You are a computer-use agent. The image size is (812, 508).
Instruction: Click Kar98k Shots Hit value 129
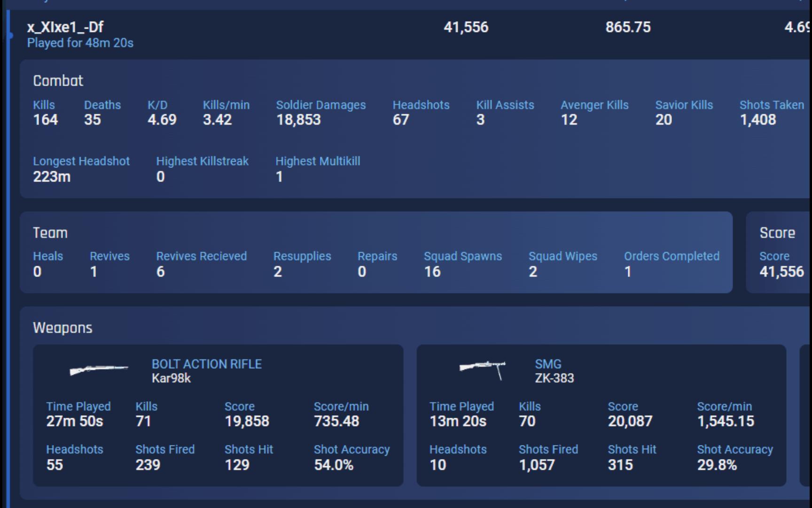pyautogui.click(x=237, y=465)
